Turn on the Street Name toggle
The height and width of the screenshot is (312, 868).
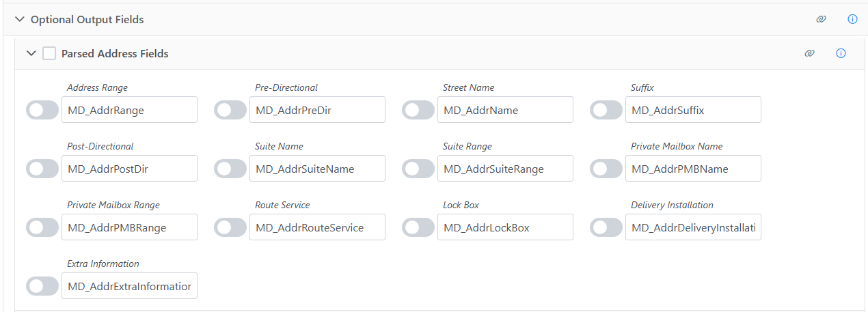(x=418, y=110)
